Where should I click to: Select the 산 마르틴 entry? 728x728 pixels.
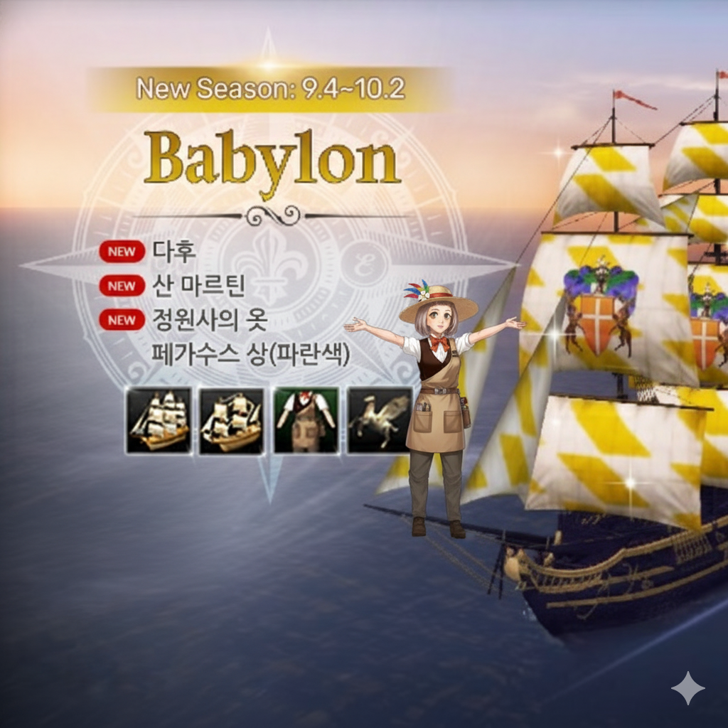pyautogui.click(x=199, y=286)
